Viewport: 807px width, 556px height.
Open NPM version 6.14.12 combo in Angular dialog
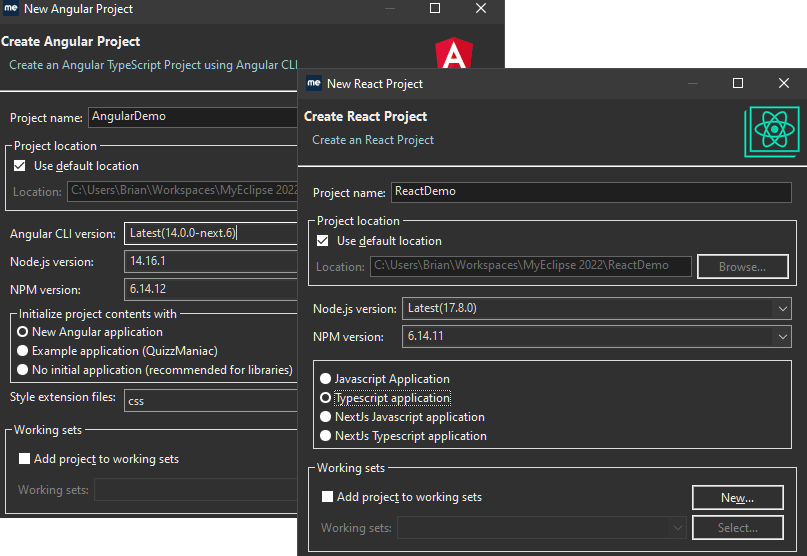pos(210,289)
